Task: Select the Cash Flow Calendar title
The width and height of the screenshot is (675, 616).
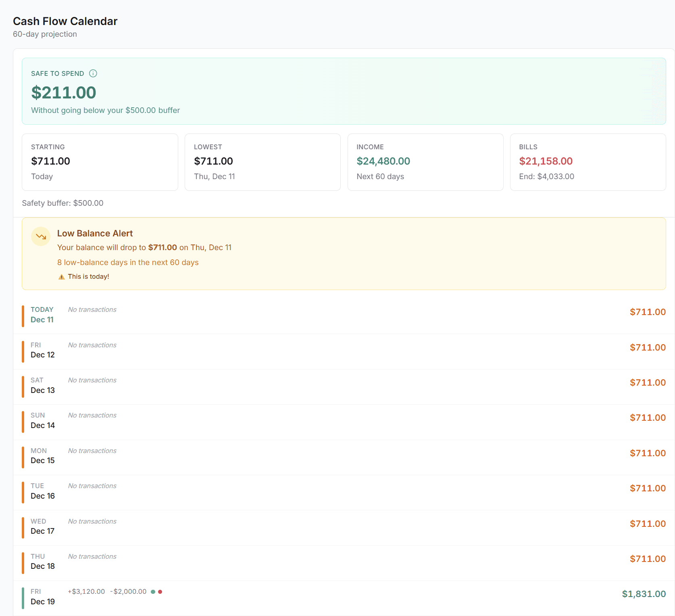Action: coord(65,21)
